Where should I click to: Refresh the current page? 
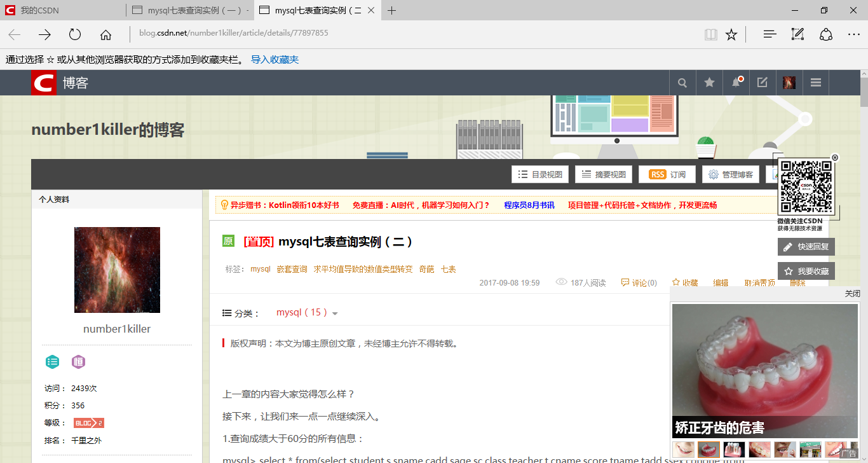(x=75, y=34)
